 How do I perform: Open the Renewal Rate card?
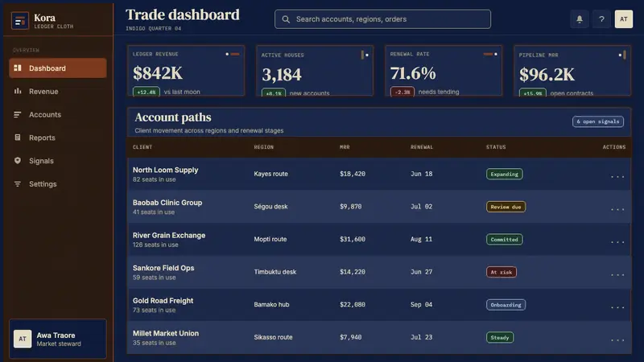pyautogui.click(x=444, y=71)
